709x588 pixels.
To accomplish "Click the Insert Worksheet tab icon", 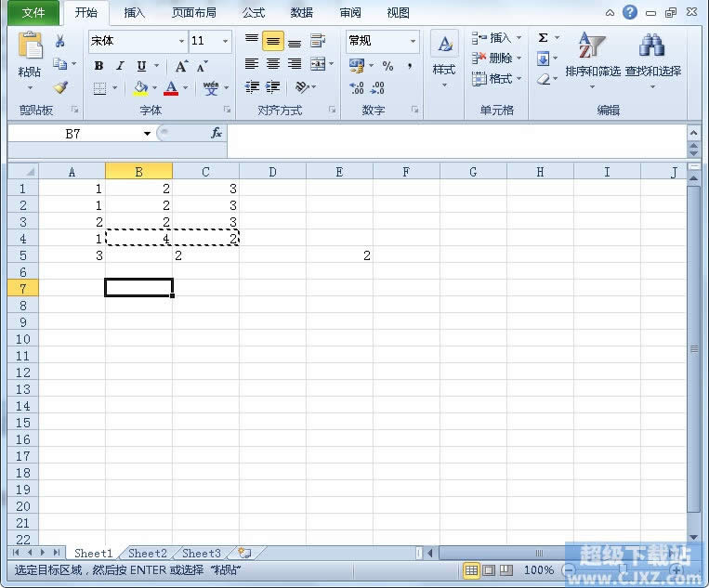I will point(244,553).
